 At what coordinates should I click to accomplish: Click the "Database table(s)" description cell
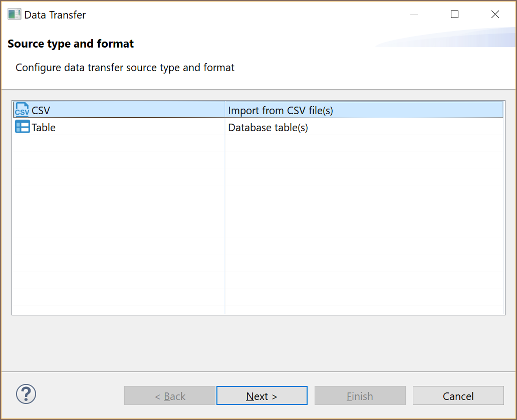pos(268,128)
